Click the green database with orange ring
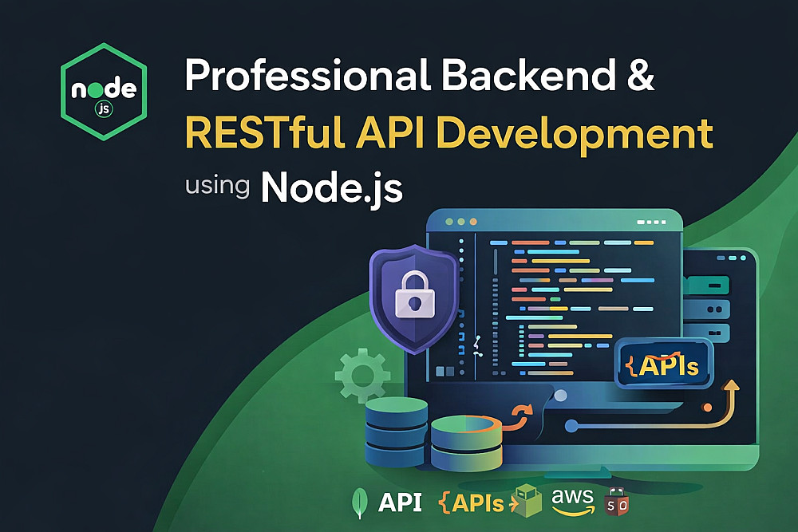 (x=467, y=443)
